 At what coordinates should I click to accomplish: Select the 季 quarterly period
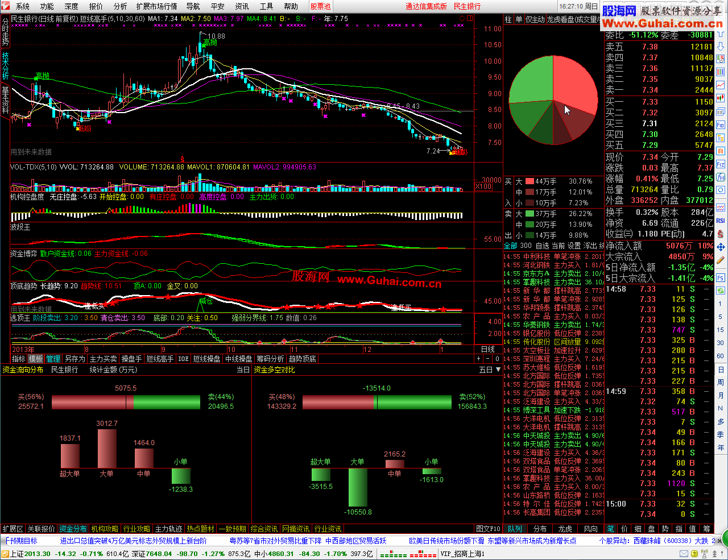pyautogui.click(x=721, y=434)
